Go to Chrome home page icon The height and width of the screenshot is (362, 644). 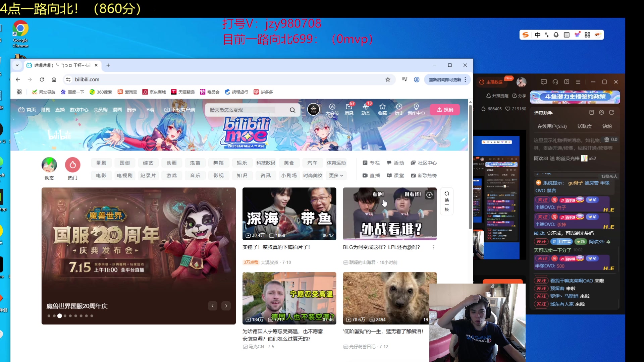point(54,79)
